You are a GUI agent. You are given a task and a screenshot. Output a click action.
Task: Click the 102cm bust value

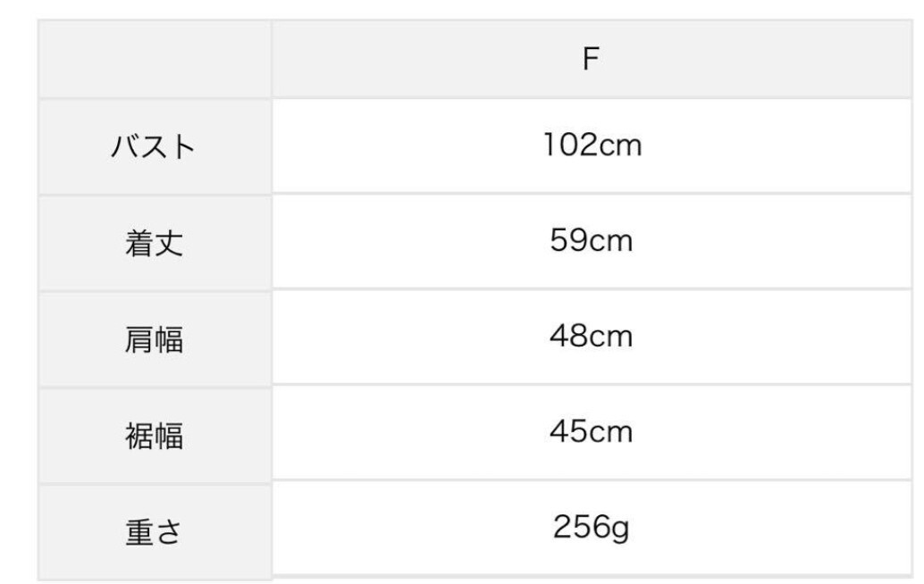pyautogui.click(x=590, y=146)
